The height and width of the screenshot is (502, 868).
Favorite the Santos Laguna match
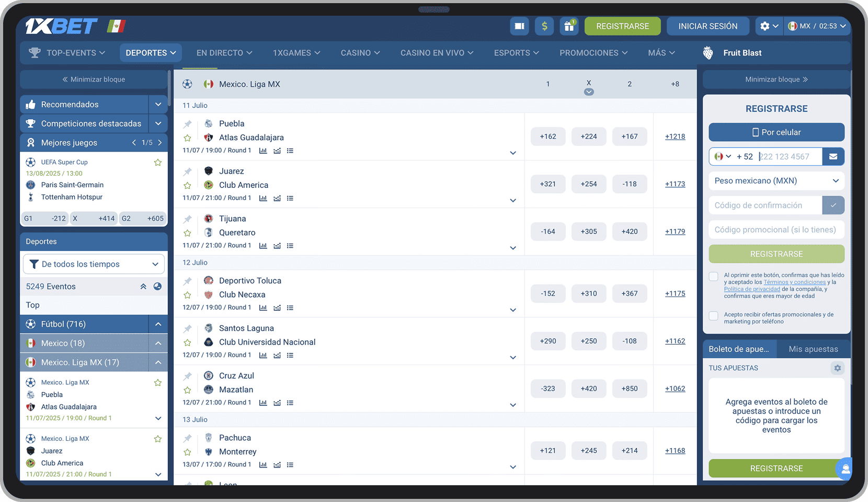tap(187, 343)
